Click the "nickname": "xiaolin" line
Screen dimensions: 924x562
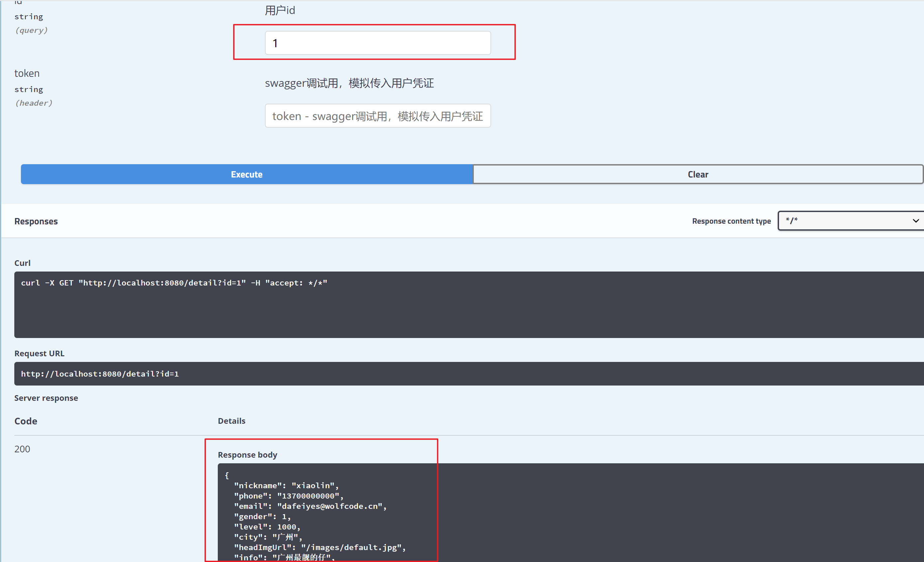(x=287, y=486)
